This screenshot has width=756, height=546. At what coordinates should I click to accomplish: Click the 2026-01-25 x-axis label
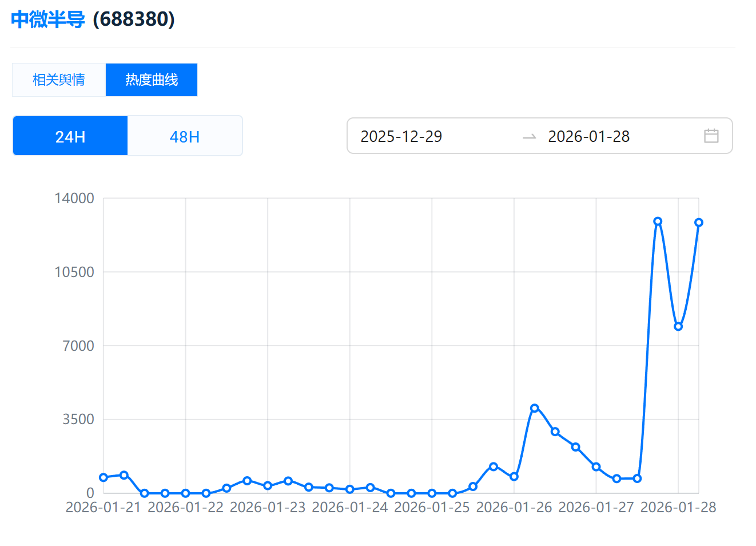432,508
